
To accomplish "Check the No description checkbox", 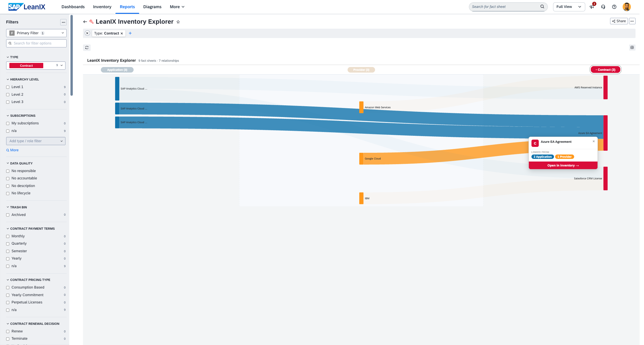I will click(8, 186).
